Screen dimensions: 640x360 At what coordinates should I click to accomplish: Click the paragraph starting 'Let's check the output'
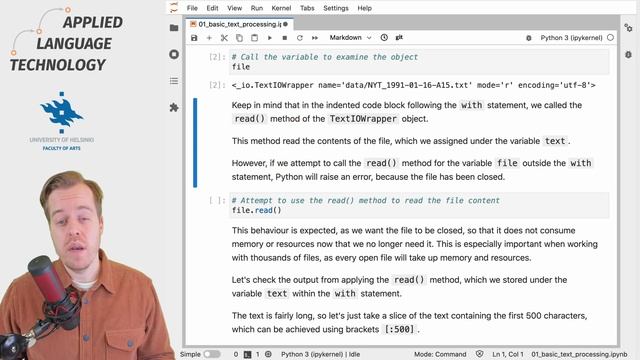(399, 287)
